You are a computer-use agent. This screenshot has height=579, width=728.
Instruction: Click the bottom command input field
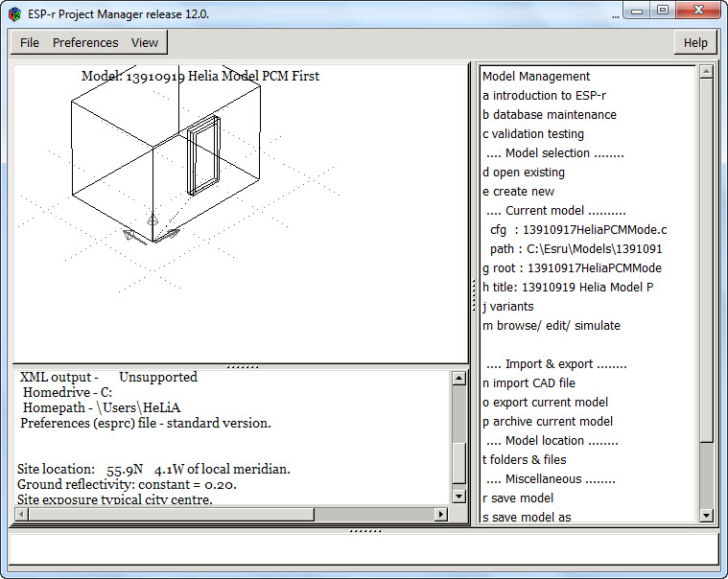[364, 549]
